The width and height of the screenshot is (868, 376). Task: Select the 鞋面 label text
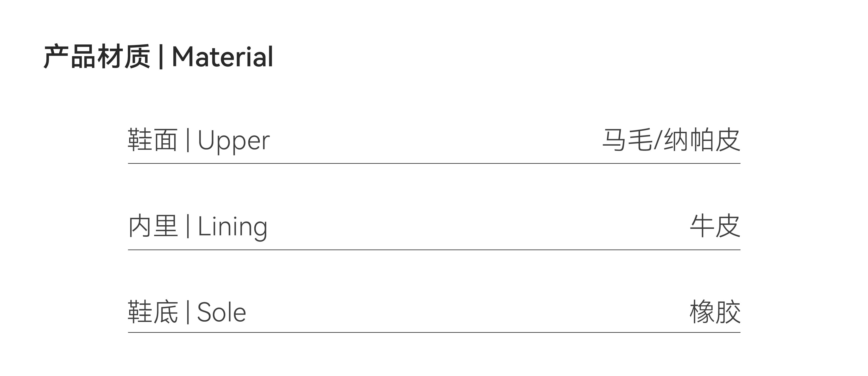point(153,140)
